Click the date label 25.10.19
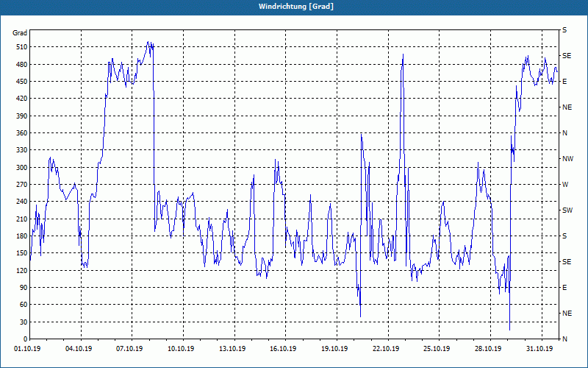Screen dimensions: 588x368 tap(437, 349)
